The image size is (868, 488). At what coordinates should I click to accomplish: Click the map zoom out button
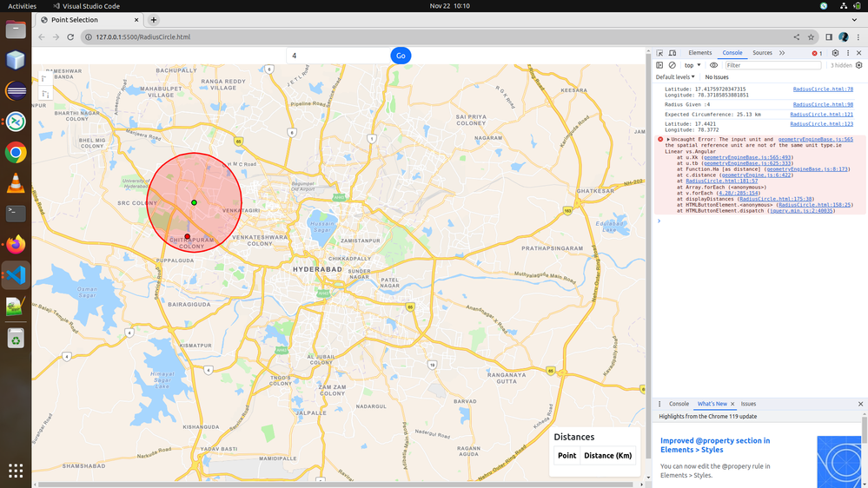pyautogui.click(x=45, y=94)
